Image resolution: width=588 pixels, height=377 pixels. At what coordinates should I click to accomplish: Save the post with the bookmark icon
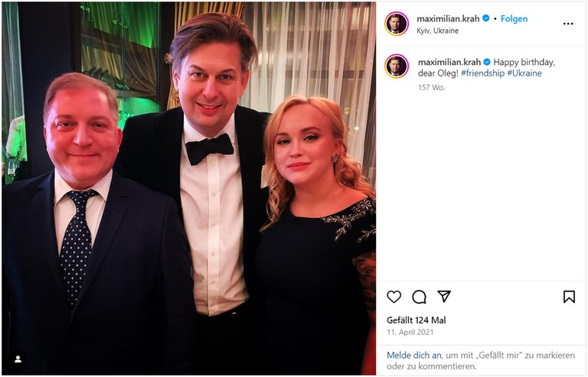(569, 297)
